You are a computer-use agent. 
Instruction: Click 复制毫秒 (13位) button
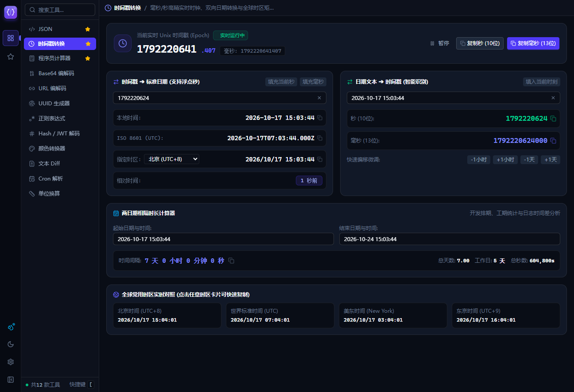(x=533, y=43)
